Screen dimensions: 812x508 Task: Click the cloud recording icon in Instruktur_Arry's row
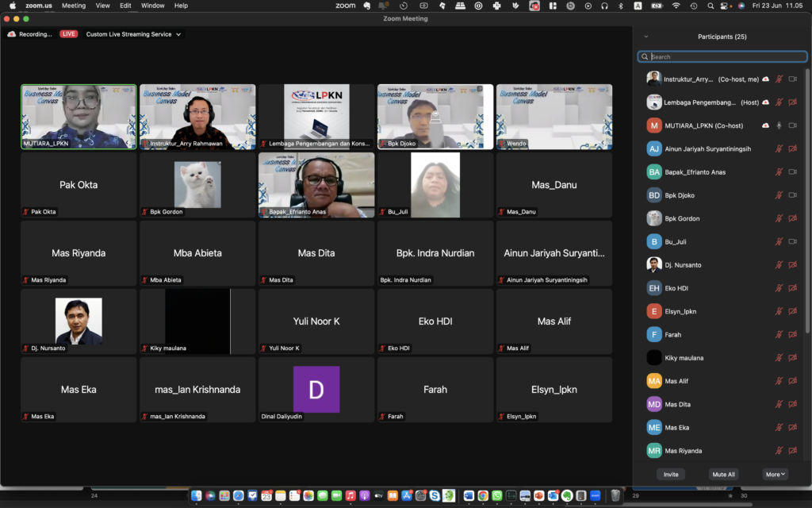pos(765,79)
